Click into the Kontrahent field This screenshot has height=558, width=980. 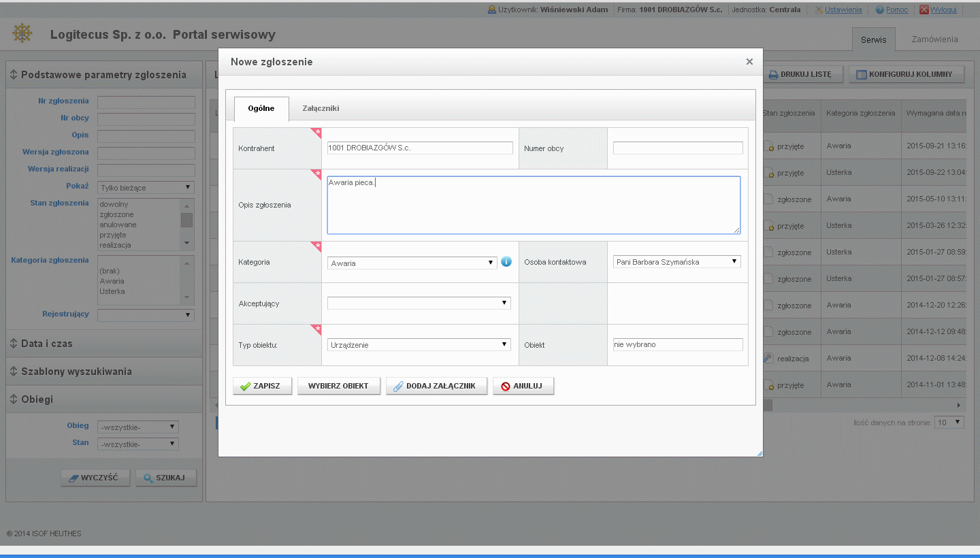pos(420,148)
